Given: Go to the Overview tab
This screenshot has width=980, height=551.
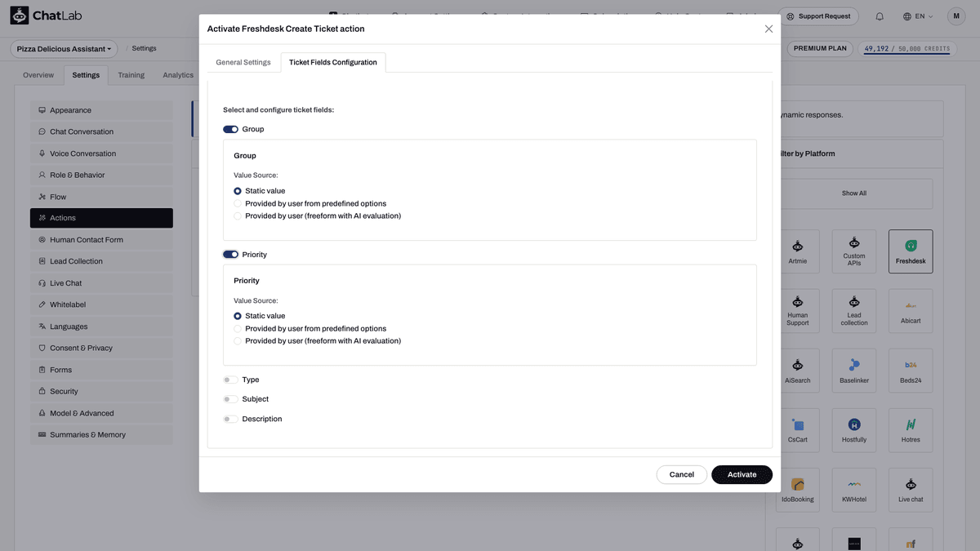Looking at the screenshot, I should click(38, 75).
